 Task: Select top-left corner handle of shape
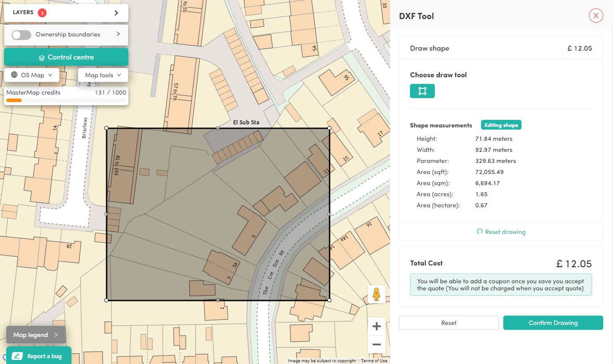pyautogui.click(x=107, y=128)
